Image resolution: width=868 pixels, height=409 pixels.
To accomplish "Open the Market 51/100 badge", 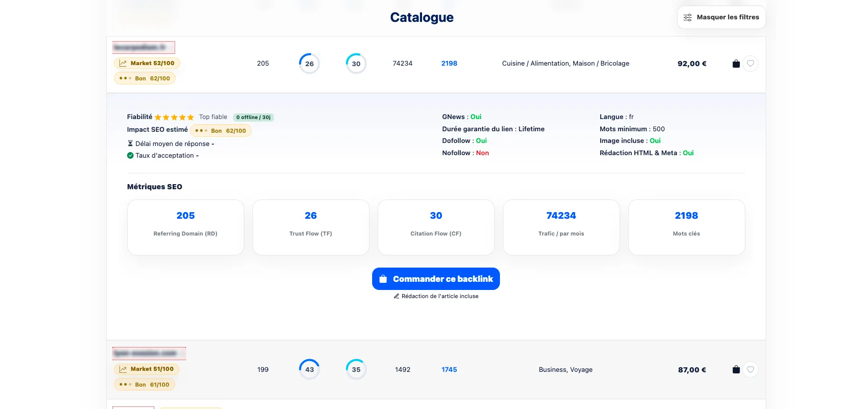I will (147, 369).
